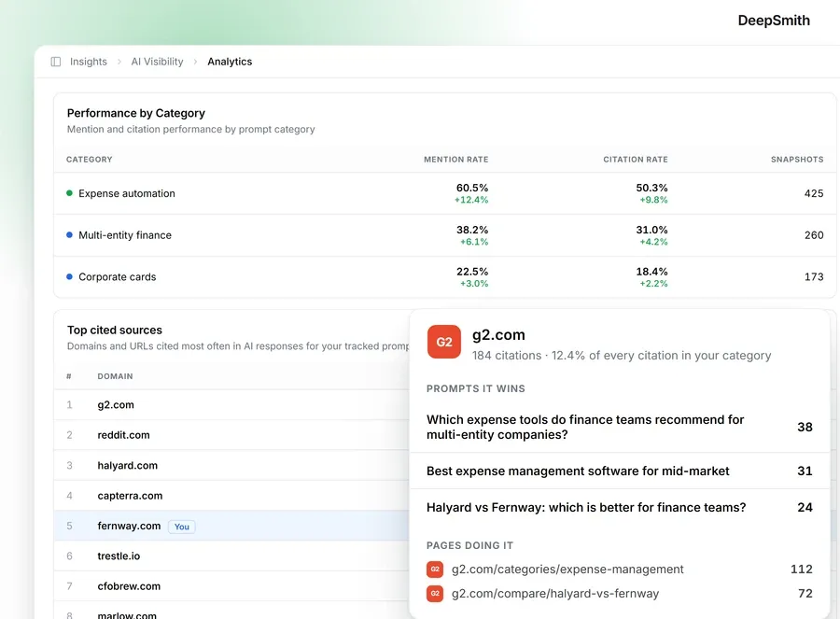Click the 72 citations count
This screenshot has width=840, height=619.
click(x=805, y=594)
